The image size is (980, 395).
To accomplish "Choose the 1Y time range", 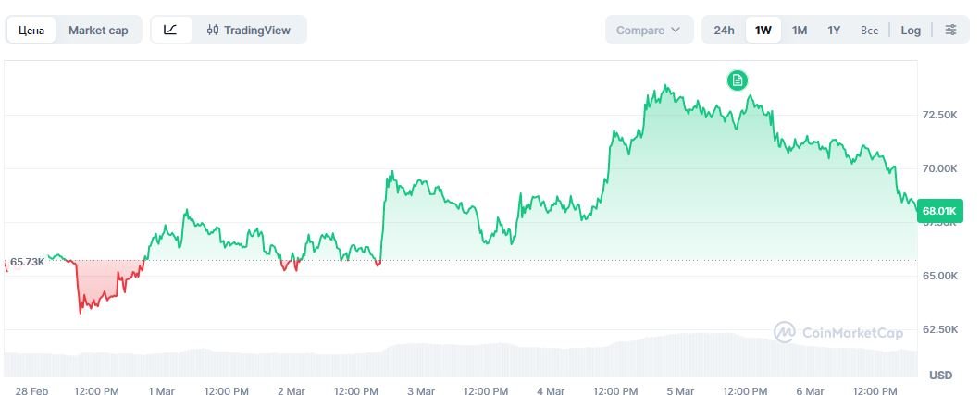I will tap(834, 30).
